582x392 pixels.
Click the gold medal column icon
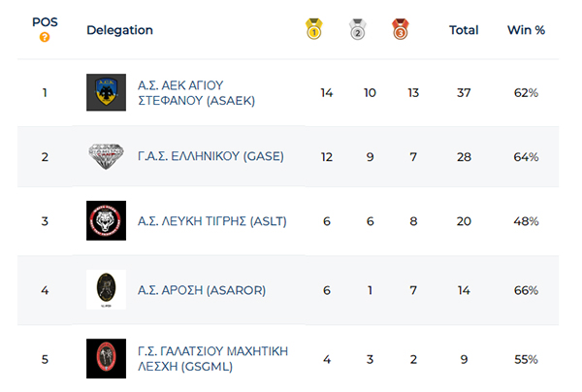tap(313, 30)
